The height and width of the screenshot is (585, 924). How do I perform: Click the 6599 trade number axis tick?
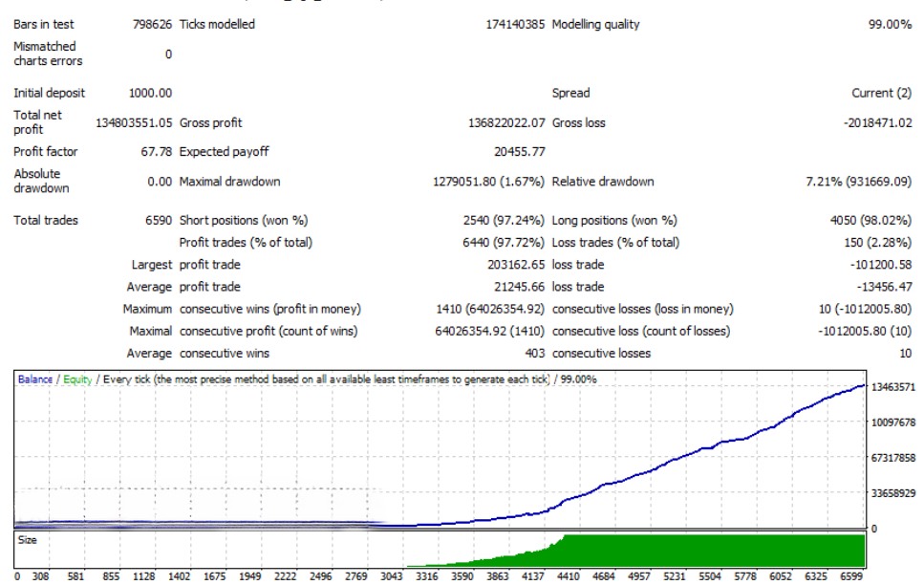click(x=851, y=576)
